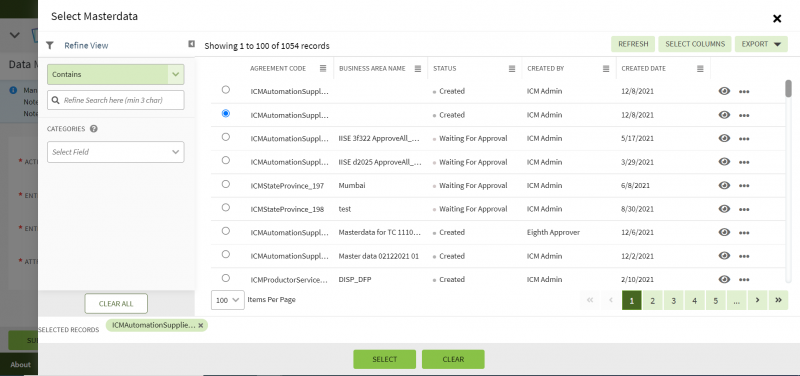Select radio button for DISP_DFP row

(x=226, y=278)
